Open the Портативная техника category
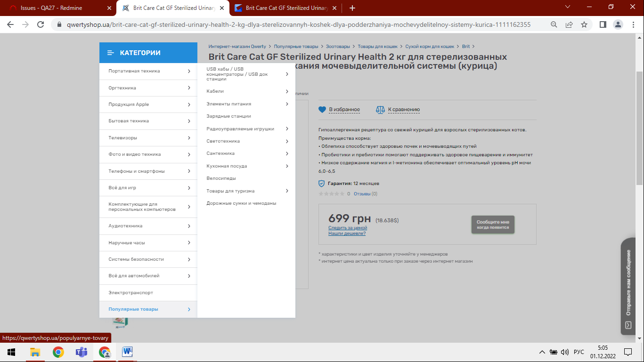This screenshot has width=644, height=362. (148, 71)
